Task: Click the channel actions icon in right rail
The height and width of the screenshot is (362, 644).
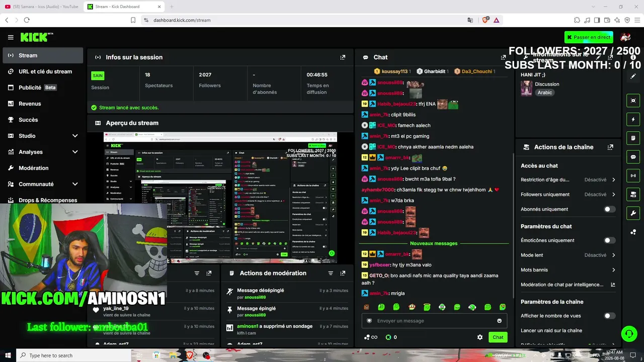Action: pos(633,194)
